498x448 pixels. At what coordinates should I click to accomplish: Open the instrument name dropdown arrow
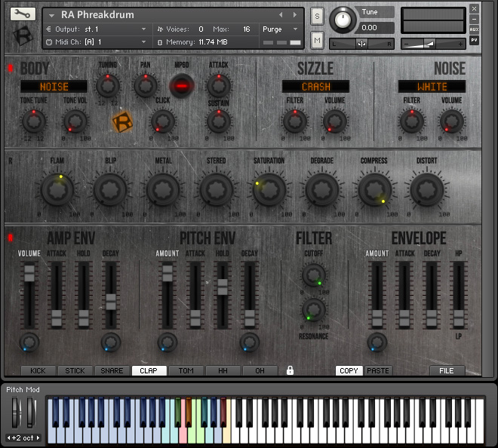coord(51,15)
